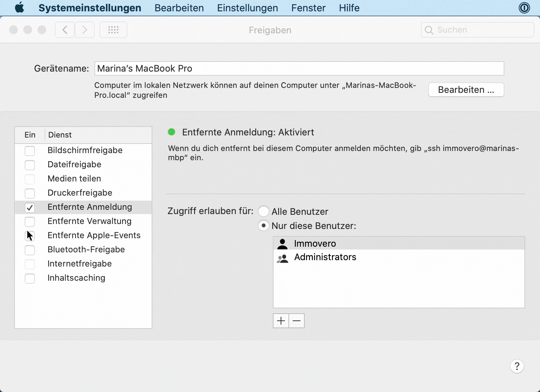
Task: Go back with the left chevron button
Action: [65, 30]
